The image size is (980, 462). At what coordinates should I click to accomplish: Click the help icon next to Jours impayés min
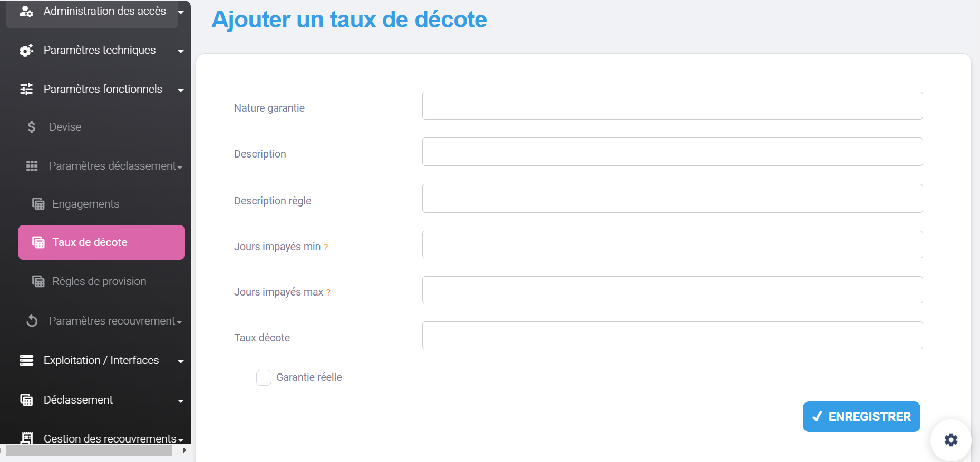[326, 247]
